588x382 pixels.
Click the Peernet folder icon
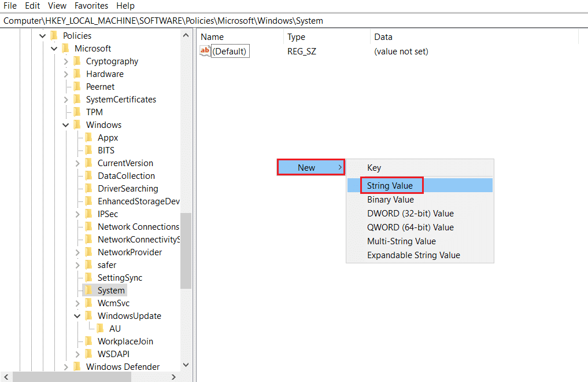point(77,87)
